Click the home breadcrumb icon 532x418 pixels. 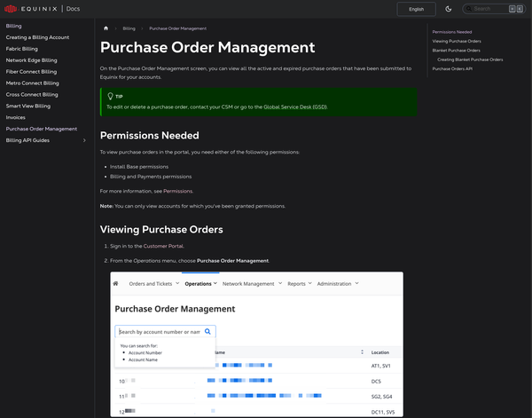point(106,28)
